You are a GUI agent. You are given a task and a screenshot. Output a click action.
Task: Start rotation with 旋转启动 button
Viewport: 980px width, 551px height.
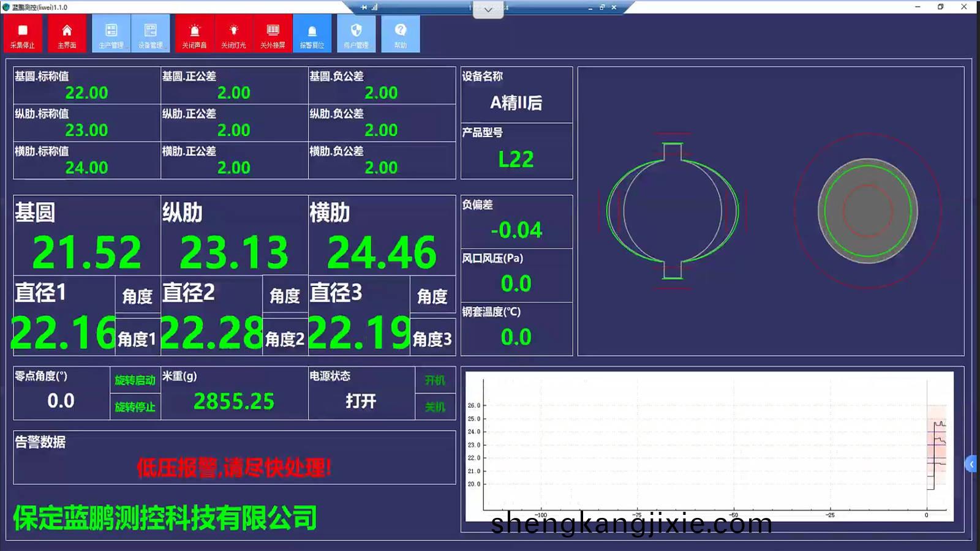(135, 380)
